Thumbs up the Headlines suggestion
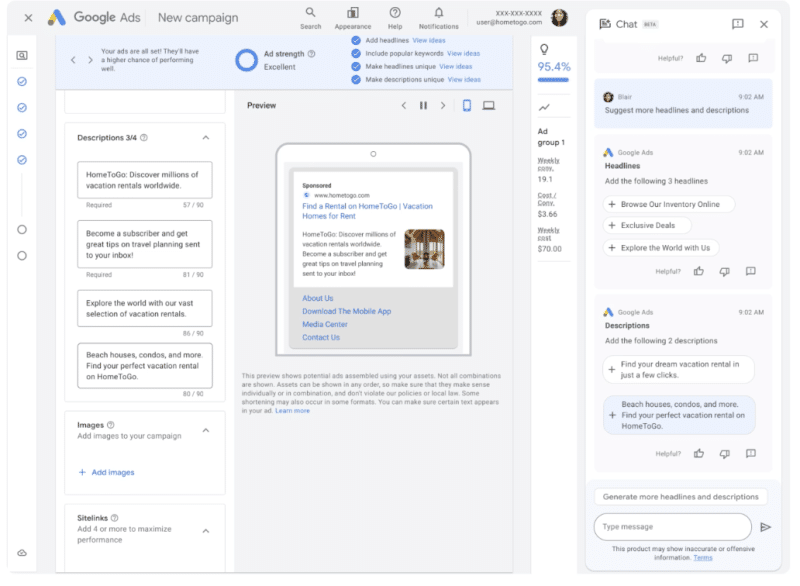Viewport: 800px width, 586px height. (x=699, y=271)
